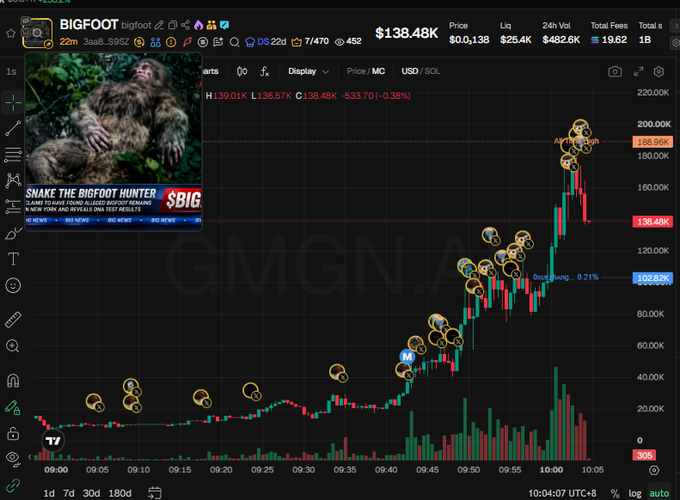
Task: Open timezone menu at 10:04:07 UTC+8
Action: 562,493
